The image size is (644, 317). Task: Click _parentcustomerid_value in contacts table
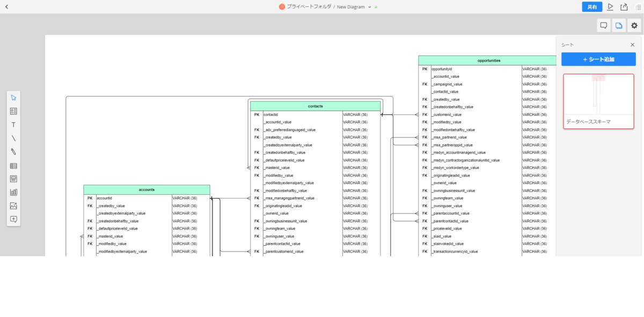283,252
